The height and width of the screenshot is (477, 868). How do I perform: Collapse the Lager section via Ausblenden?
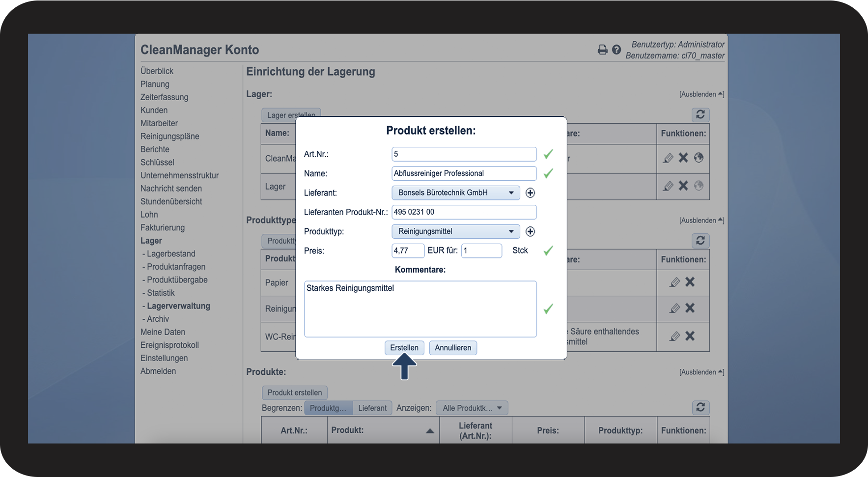pyautogui.click(x=701, y=94)
